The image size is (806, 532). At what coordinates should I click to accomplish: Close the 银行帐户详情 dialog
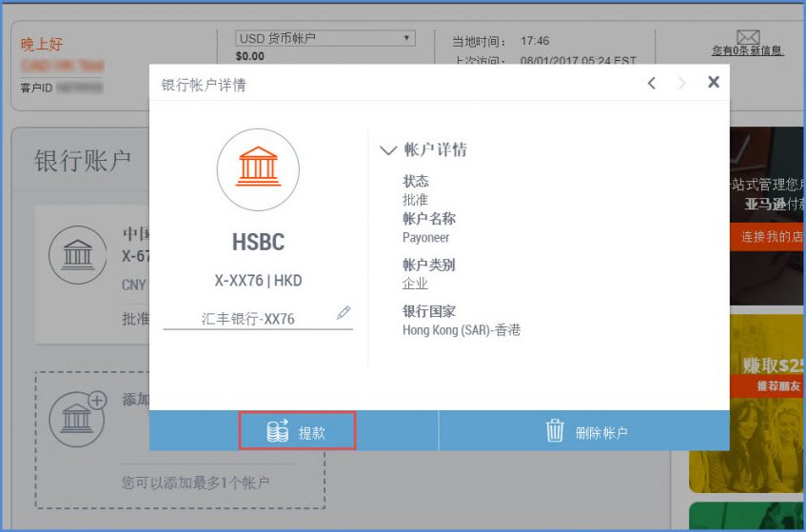tap(713, 83)
